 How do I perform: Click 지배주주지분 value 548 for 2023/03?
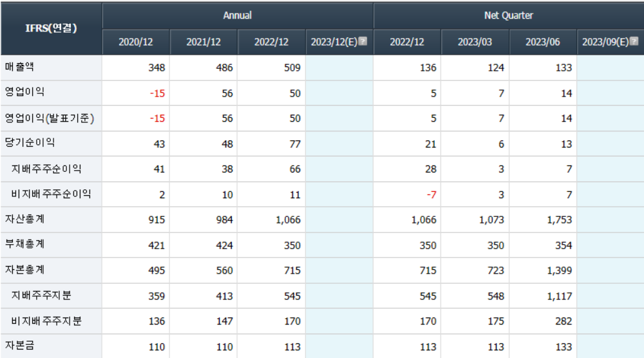496,296
